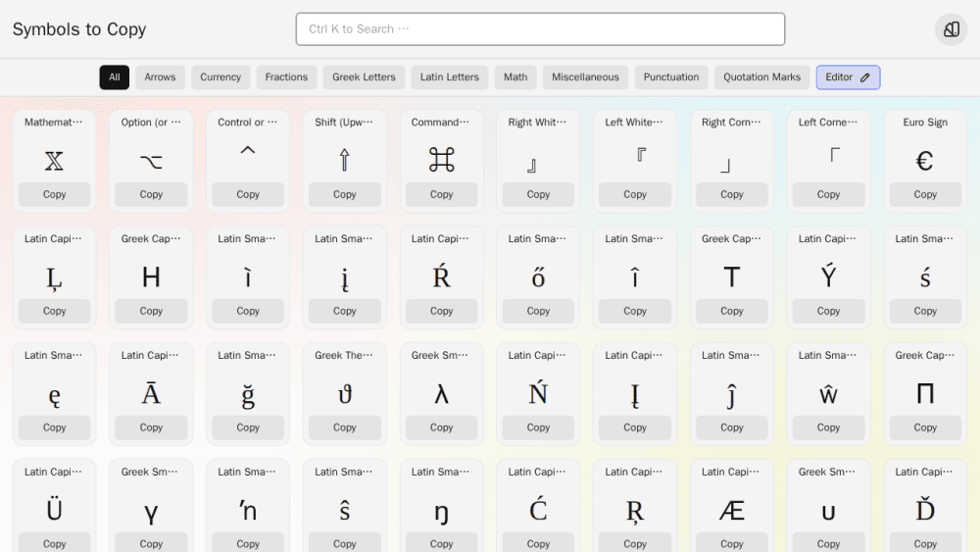This screenshot has height=552, width=980.
Task: Click the Greek capital Η symbol
Action: coord(151,276)
